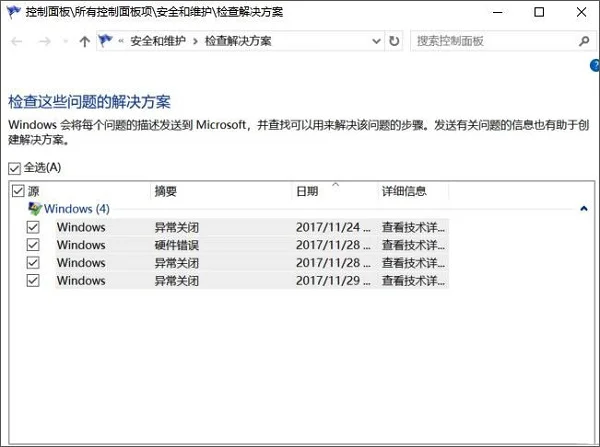Refresh the current control panel page
The height and width of the screenshot is (447, 600).
click(394, 41)
